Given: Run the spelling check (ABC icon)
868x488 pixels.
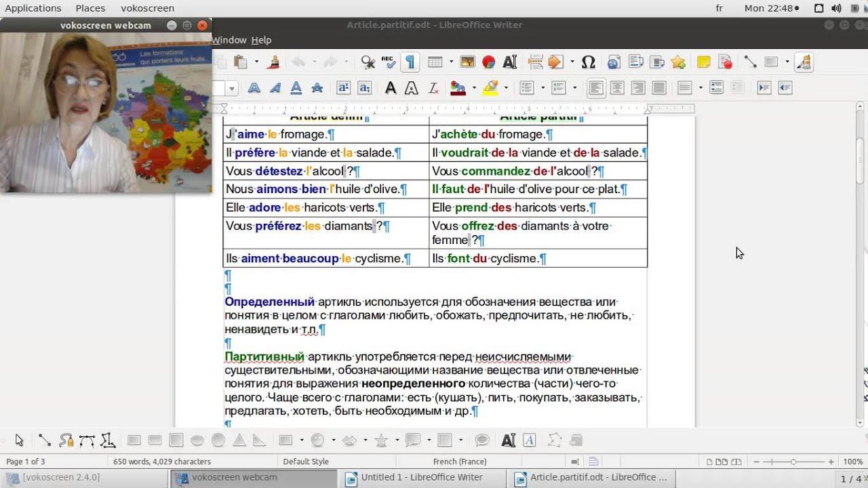Looking at the screenshot, I should [389, 62].
